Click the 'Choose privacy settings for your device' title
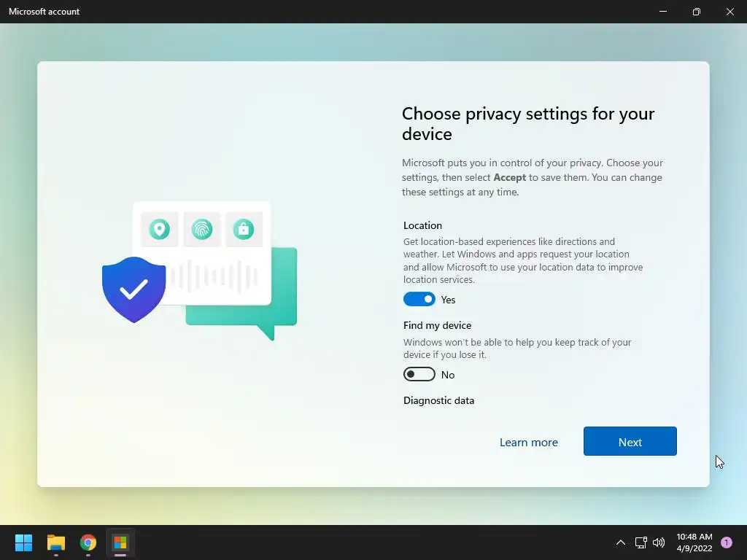 pos(528,124)
